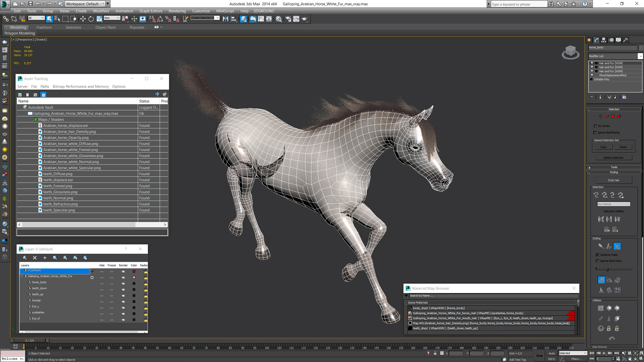Switch to the Object Paint ribbon tab
644x362 pixels.
pyautogui.click(x=105, y=27)
